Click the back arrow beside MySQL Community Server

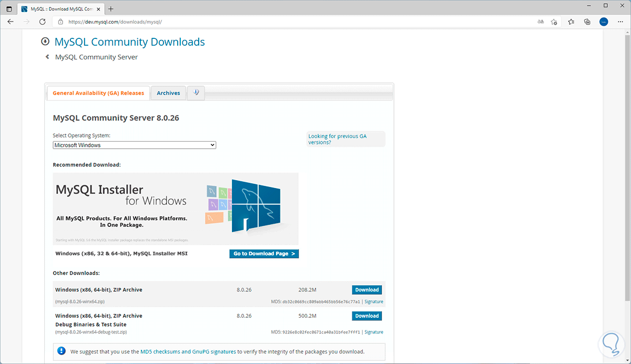tap(47, 57)
